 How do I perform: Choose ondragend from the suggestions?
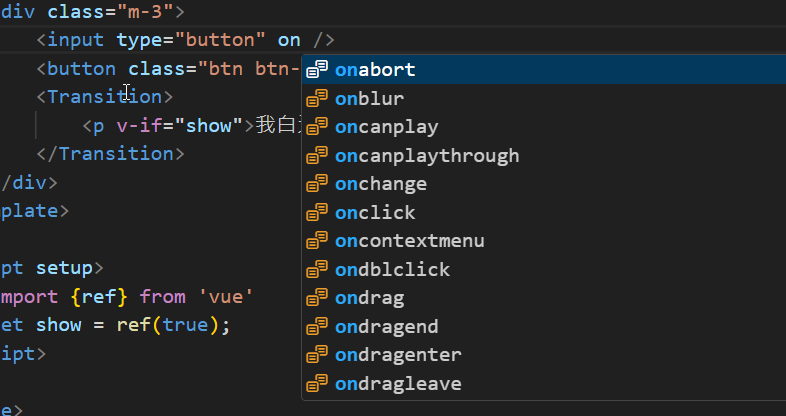pyautogui.click(x=386, y=326)
